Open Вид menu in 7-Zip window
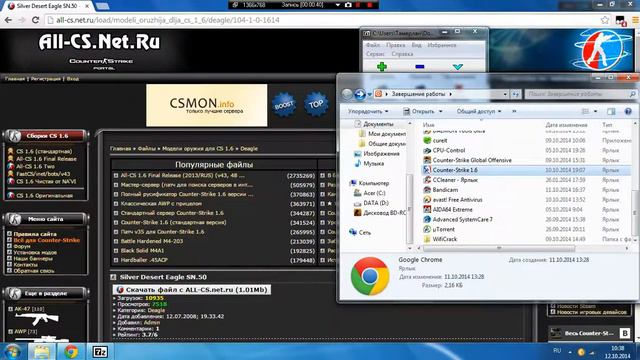 point(416,45)
